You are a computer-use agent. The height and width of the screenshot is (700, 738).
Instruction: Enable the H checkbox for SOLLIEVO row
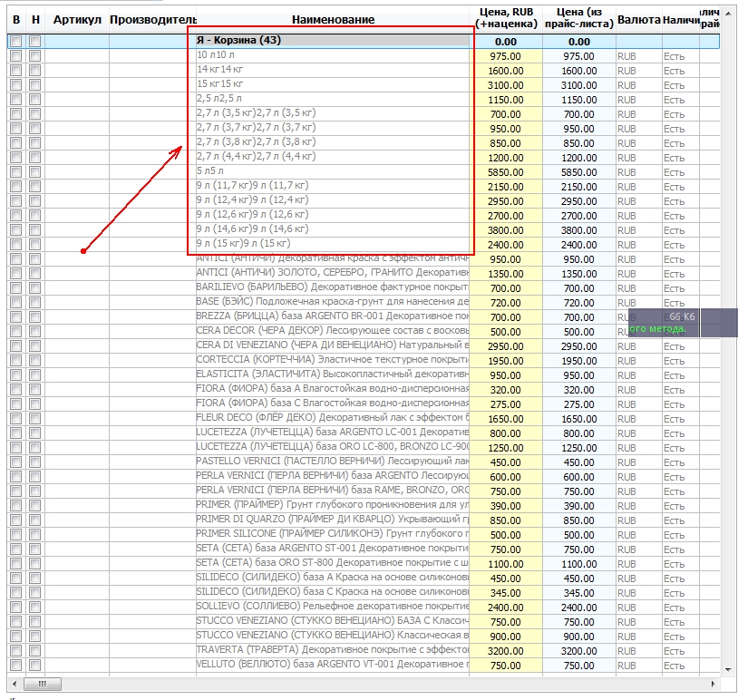pos(34,608)
